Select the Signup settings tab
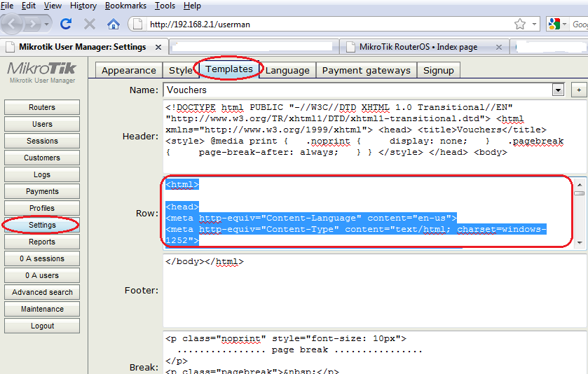The image size is (588, 374). (439, 71)
